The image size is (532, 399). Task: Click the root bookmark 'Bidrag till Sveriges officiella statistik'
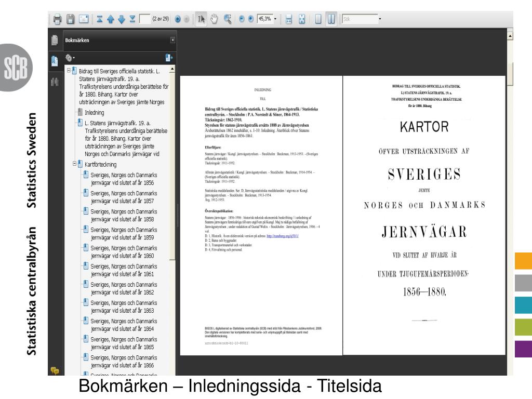point(124,87)
